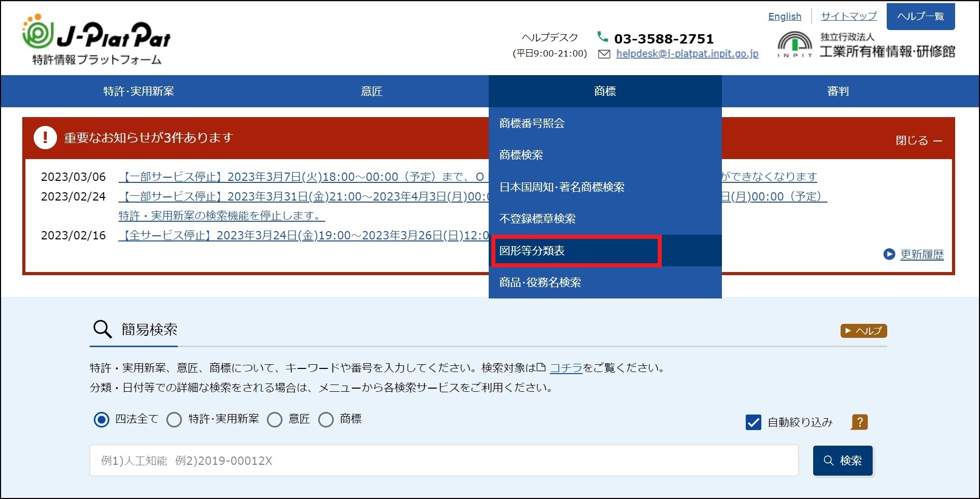The width and height of the screenshot is (980, 499).
Task: Choose 商標検索 from the 商標 menu
Action: coord(521,155)
